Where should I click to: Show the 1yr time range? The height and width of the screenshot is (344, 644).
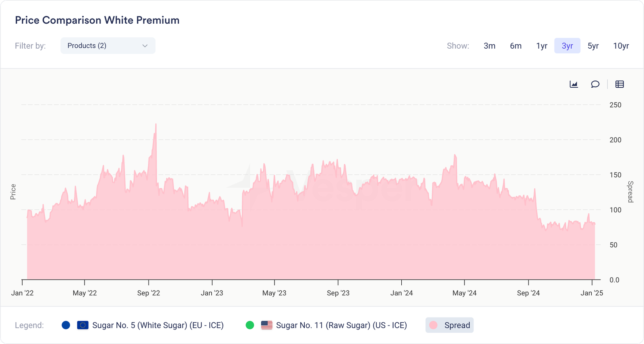coord(542,46)
